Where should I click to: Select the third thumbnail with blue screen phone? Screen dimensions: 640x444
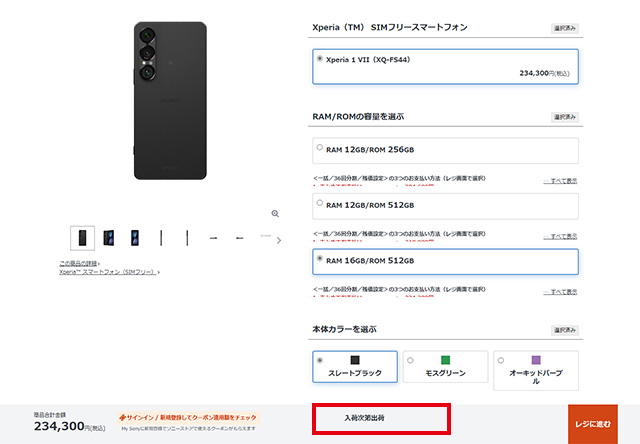[x=135, y=238]
